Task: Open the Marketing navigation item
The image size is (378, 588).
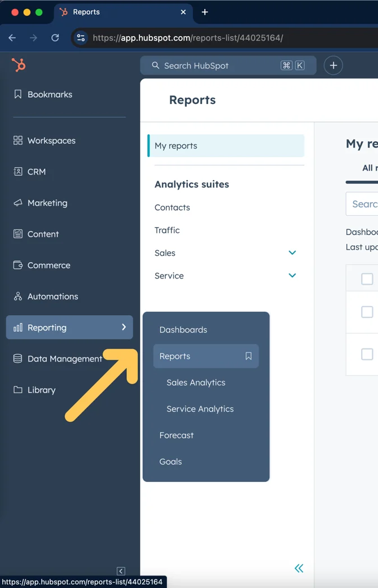Action: 41,203
